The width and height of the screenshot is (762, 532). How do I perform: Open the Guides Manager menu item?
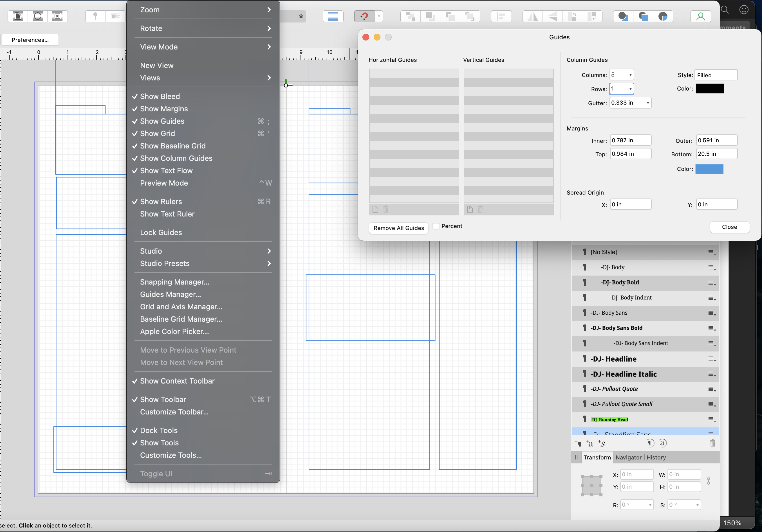click(170, 294)
